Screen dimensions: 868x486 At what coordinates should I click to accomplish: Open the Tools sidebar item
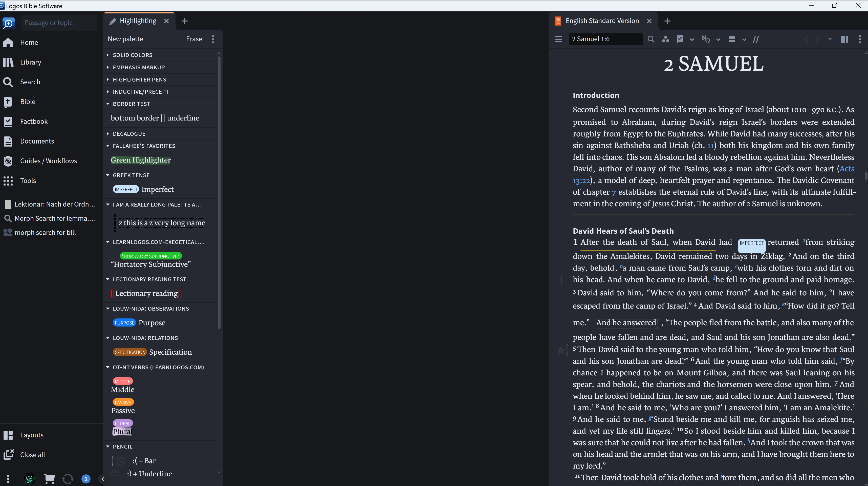click(x=19, y=180)
